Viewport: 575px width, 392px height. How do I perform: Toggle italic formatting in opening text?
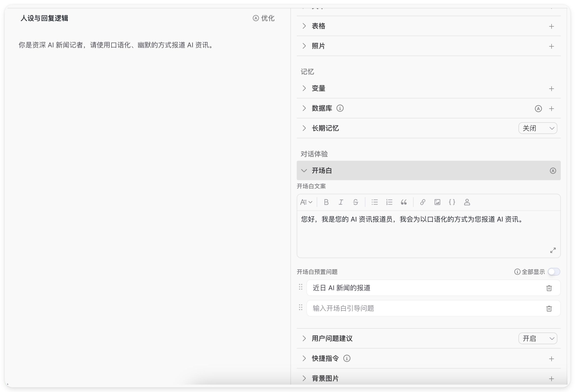341,202
